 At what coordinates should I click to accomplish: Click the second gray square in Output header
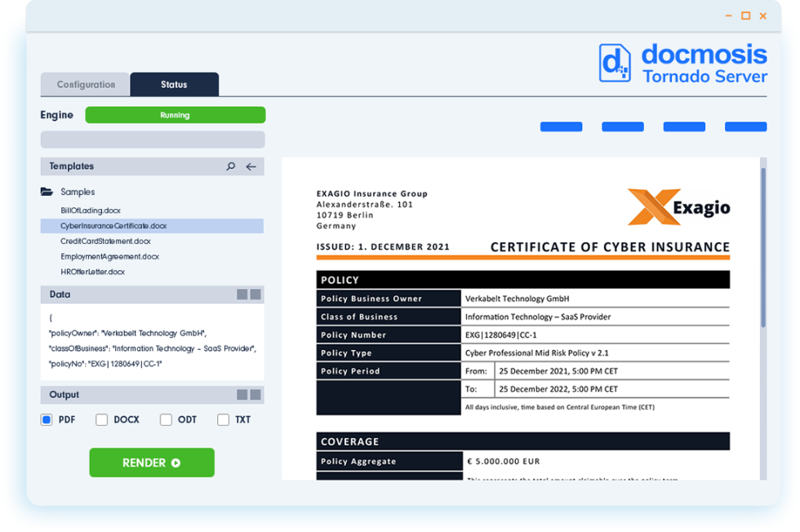click(256, 395)
